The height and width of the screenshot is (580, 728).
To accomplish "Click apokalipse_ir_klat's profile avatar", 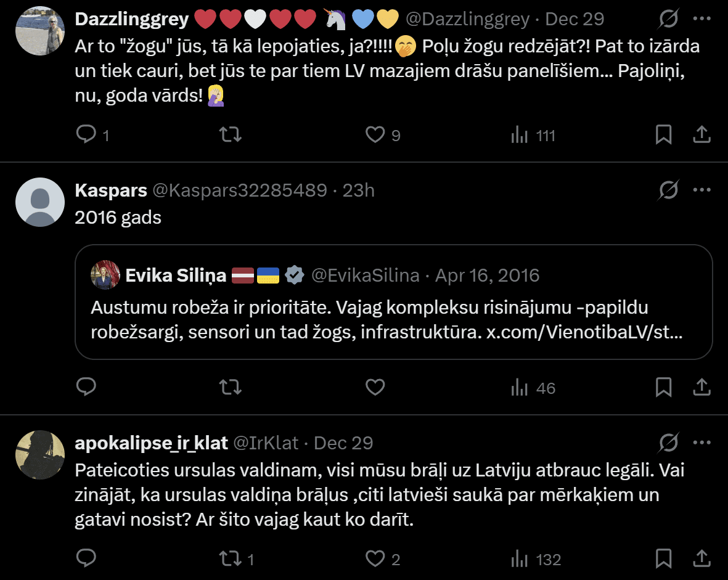I will click(x=39, y=455).
